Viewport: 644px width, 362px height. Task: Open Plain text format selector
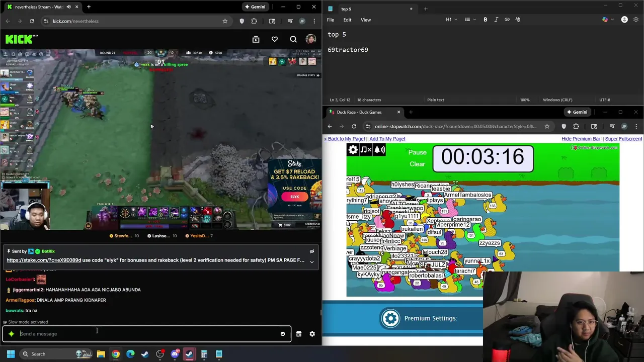[436, 100]
